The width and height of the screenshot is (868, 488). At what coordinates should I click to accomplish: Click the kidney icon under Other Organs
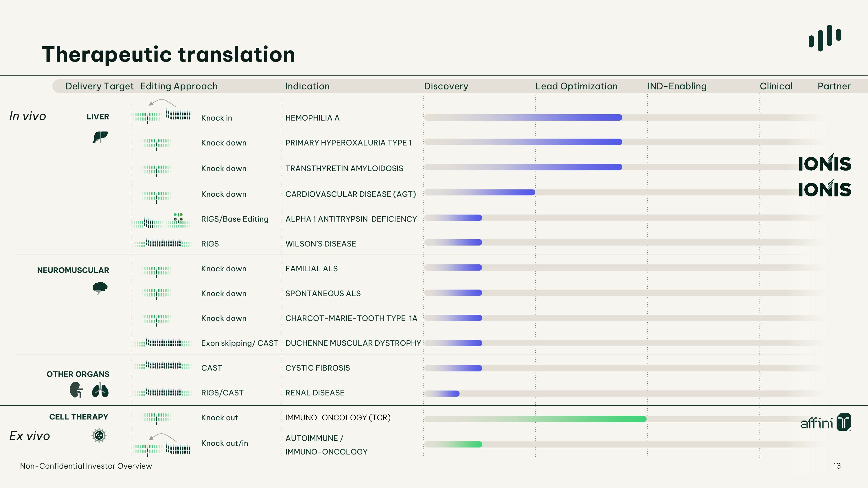point(76,390)
